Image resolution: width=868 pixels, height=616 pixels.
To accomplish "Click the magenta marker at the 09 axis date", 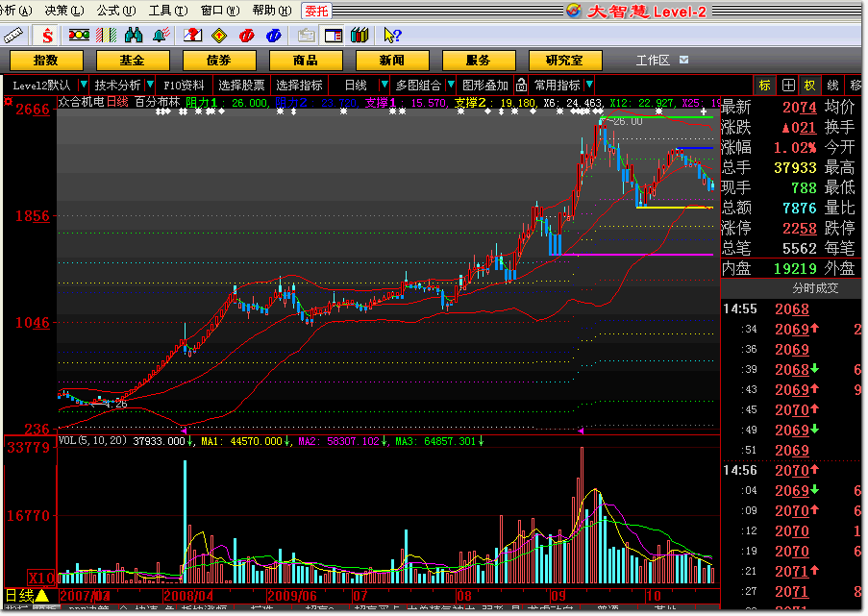I will point(581,430).
